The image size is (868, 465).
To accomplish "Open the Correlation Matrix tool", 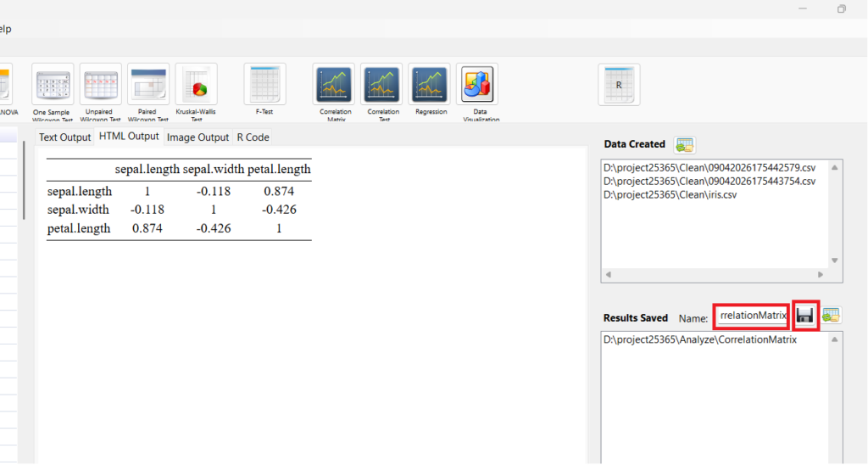I will 334,85.
